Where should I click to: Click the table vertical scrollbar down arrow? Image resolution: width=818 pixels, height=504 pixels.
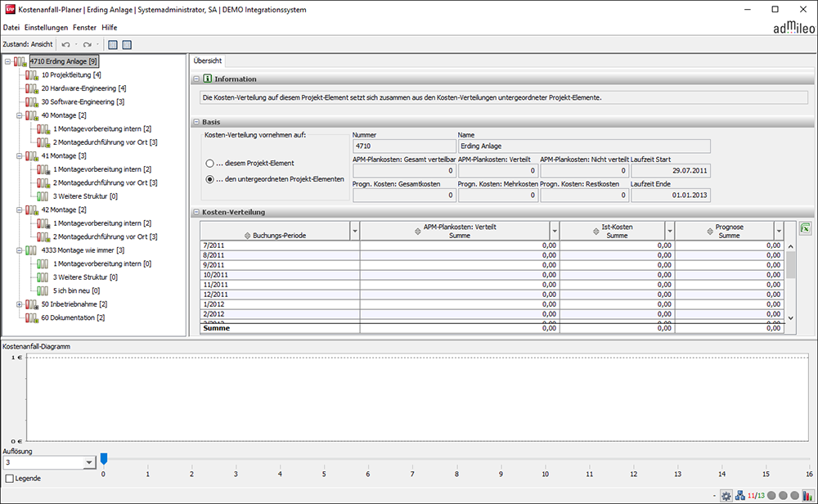pyautogui.click(x=791, y=317)
